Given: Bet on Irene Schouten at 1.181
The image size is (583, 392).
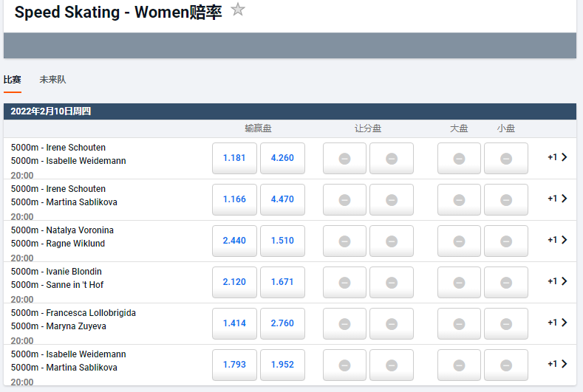Looking at the screenshot, I should pyautogui.click(x=234, y=158).
